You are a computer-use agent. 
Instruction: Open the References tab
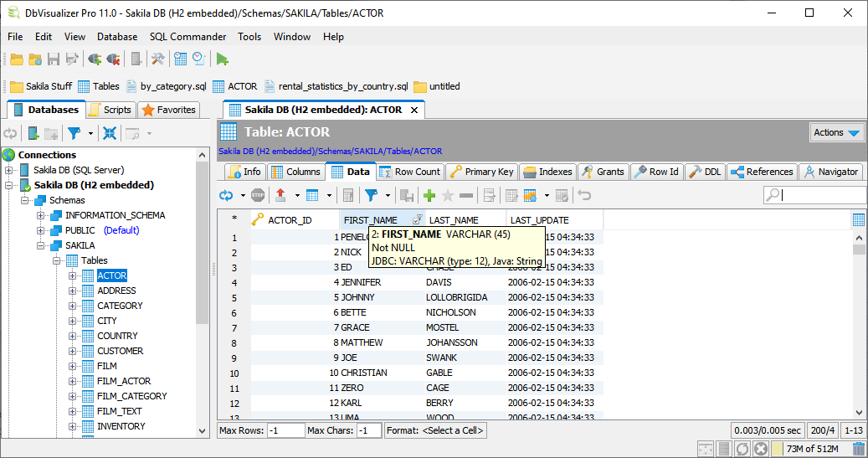tap(762, 172)
